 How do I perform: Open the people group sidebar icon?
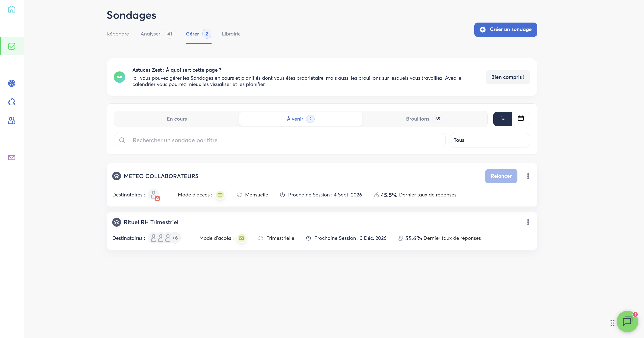(x=11, y=121)
